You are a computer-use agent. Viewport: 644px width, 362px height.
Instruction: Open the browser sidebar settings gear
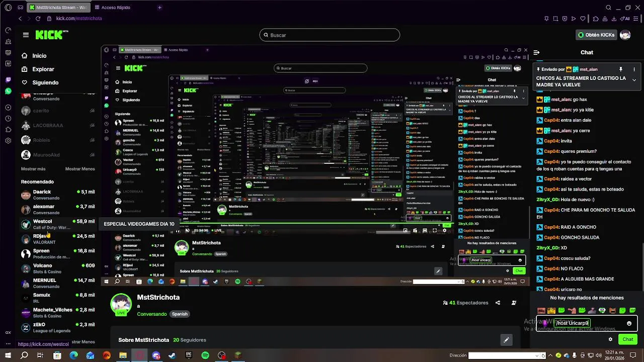pyautogui.click(x=8, y=141)
